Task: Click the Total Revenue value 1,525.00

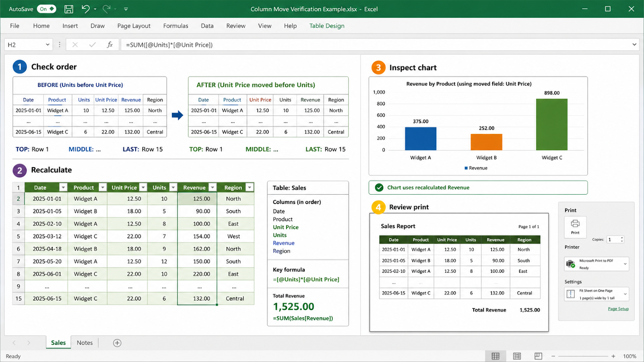Action: tap(294, 306)
